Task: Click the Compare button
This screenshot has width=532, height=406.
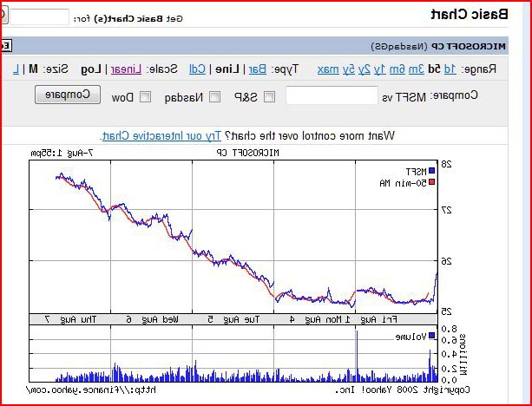Action: [x=68, y=95]
